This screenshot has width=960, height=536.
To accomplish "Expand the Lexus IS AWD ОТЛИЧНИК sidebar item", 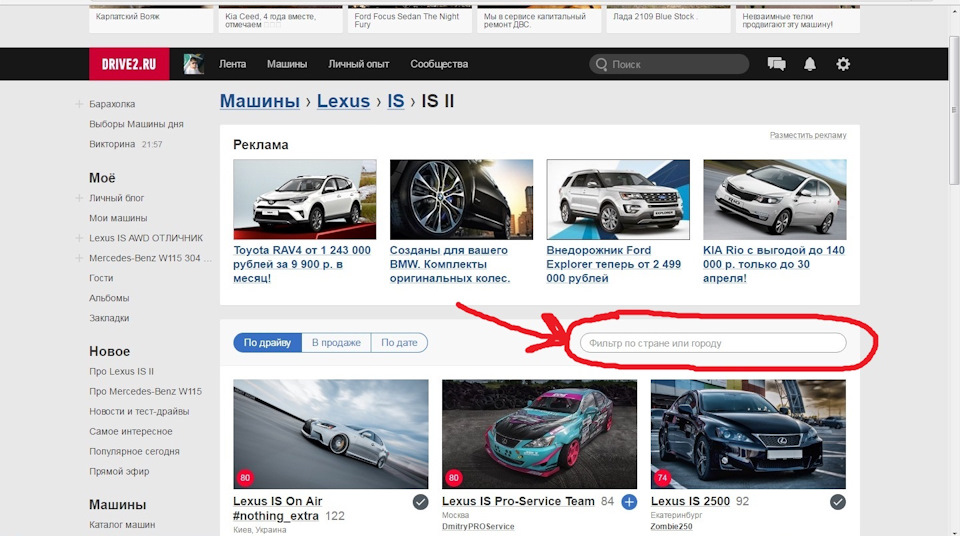I will pyautogui.click(x=78, y=238).
